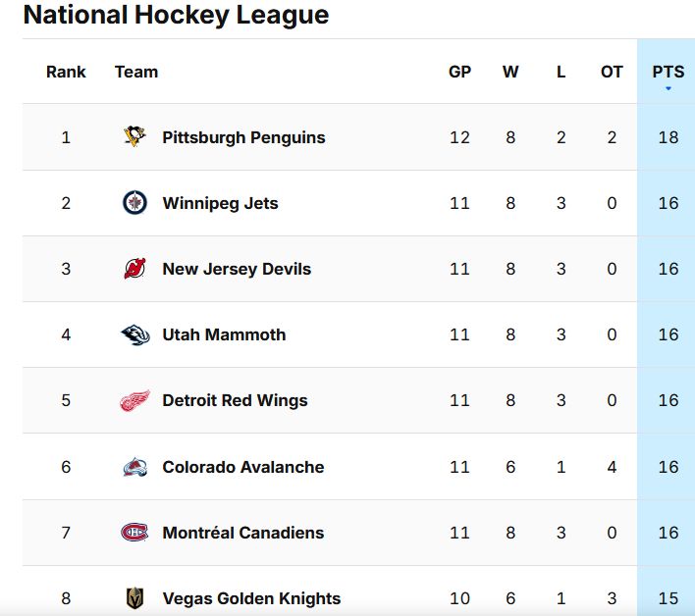Toggle PTS column sort arrow
The height and width of the screenshot is (616, 695).
point(668,88)
